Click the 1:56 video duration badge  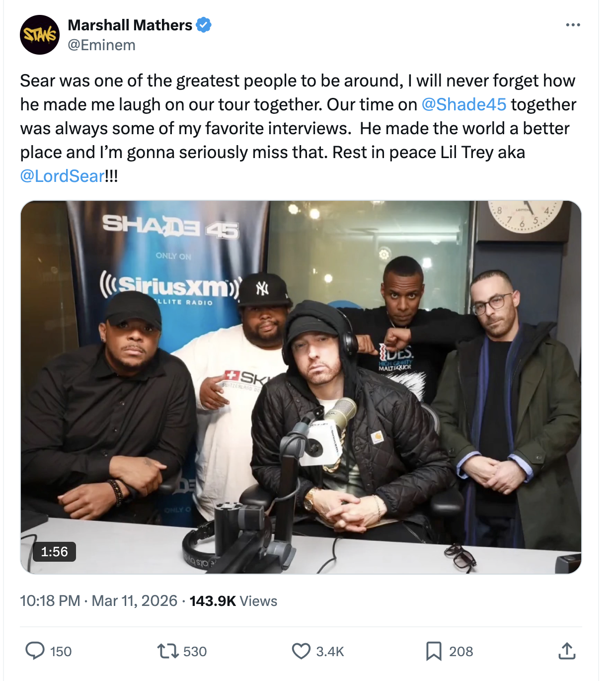[54, 552]
